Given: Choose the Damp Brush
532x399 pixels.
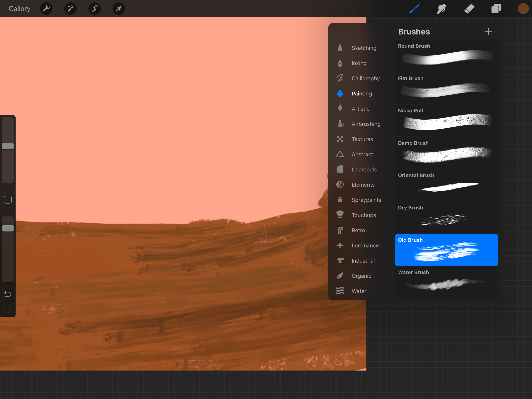Looking at the screenshot, I should 446,153.
